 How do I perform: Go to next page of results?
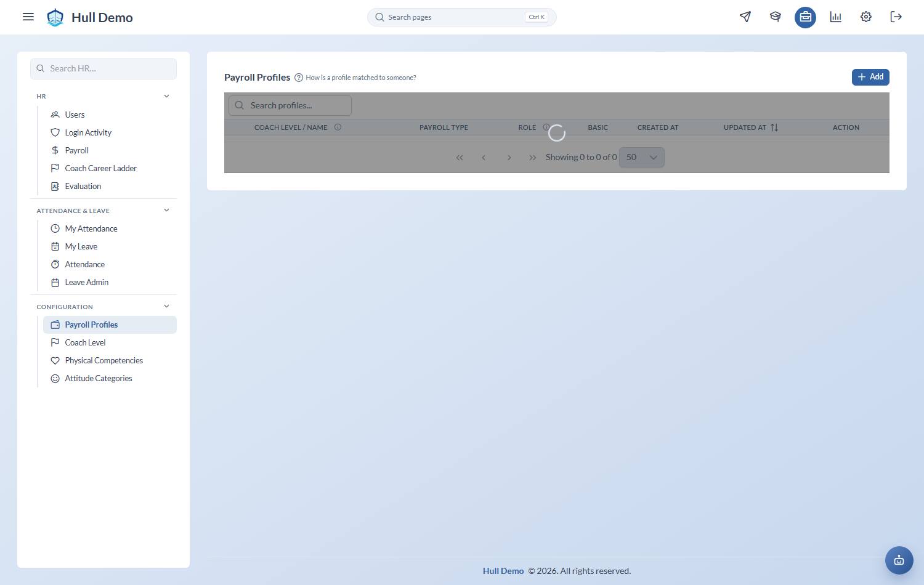click(x=509, y=158)
